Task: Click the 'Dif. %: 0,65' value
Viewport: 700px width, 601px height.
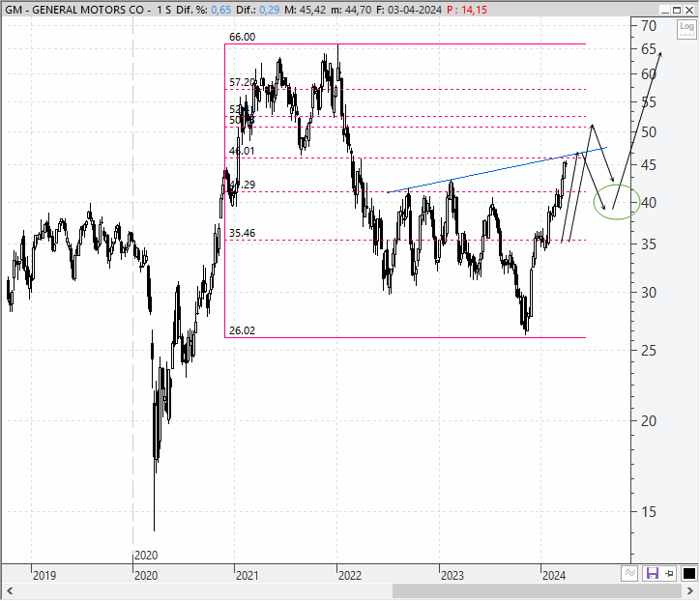Action: 203,10
